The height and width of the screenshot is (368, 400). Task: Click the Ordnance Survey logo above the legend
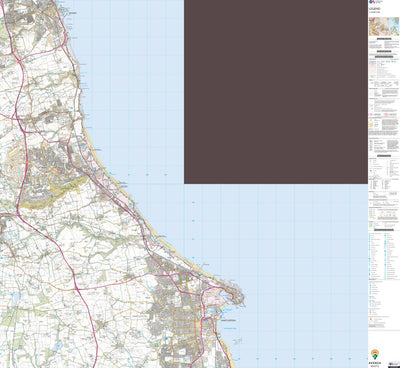coord(375,2)
